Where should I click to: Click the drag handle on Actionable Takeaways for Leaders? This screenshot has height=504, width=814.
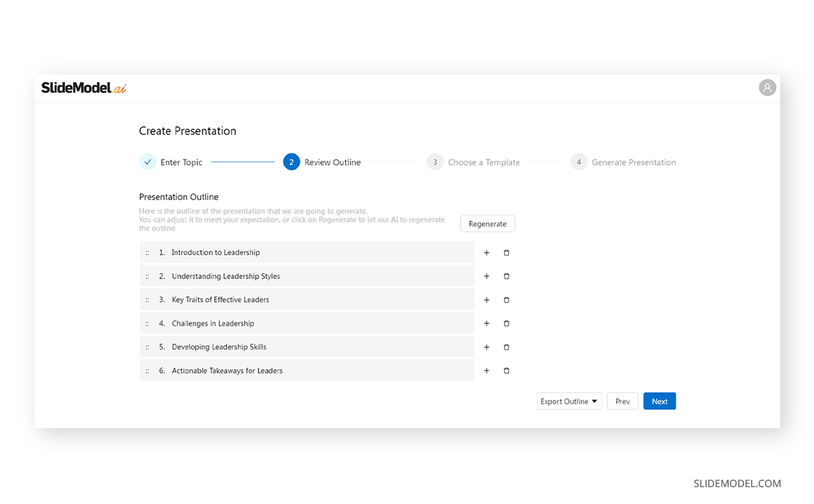click(148, 370)
